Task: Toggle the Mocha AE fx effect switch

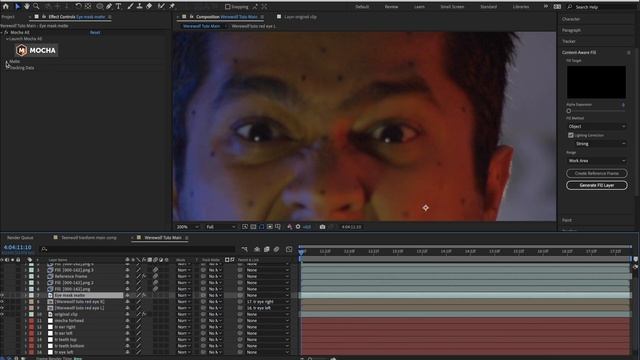Action: (6, 32)
